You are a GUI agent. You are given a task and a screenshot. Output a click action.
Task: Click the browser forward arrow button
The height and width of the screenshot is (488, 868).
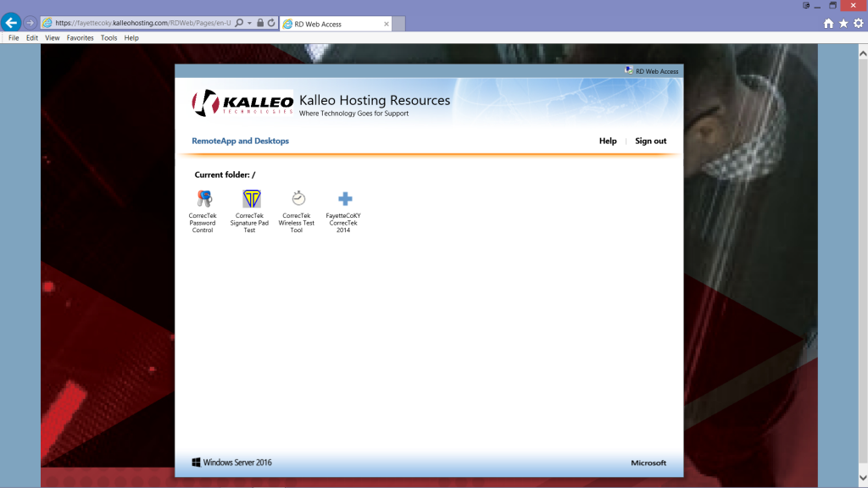pos(30,23)
